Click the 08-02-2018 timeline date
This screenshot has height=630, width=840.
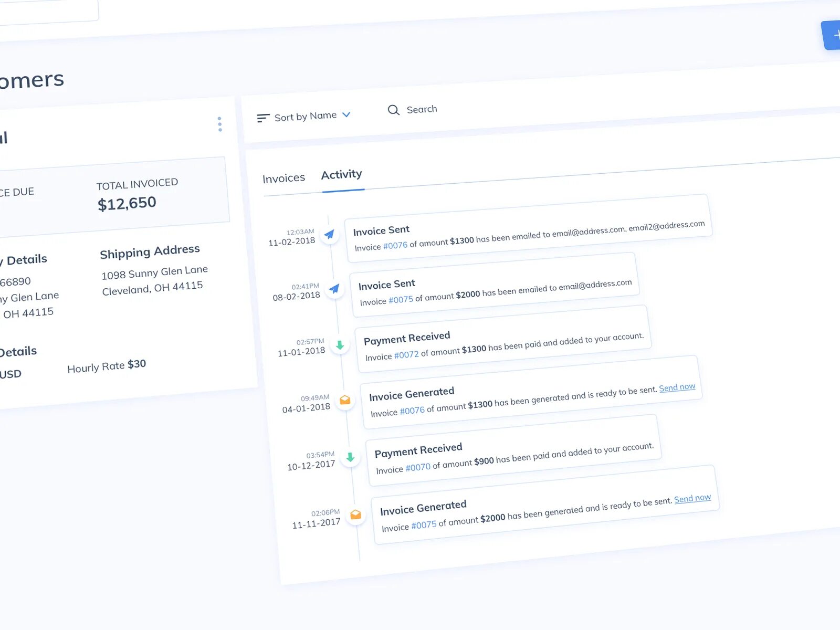pos(297,296)
